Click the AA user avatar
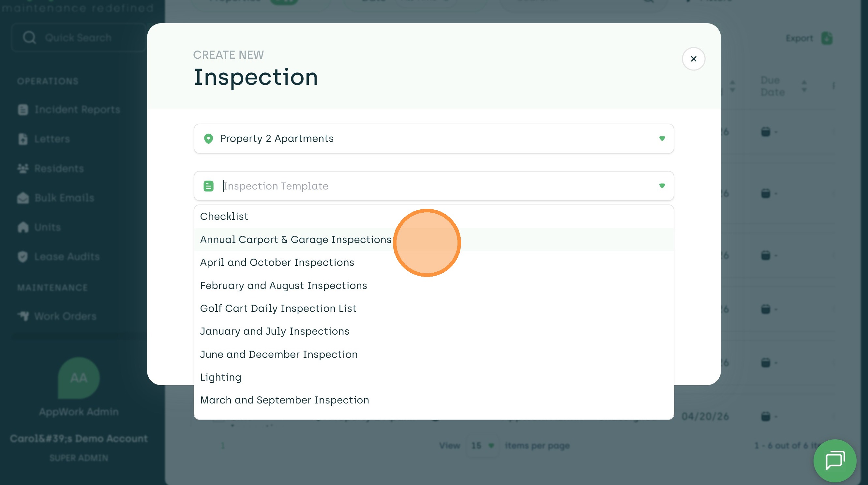The image size is (868, 485). tap(79, 378)
